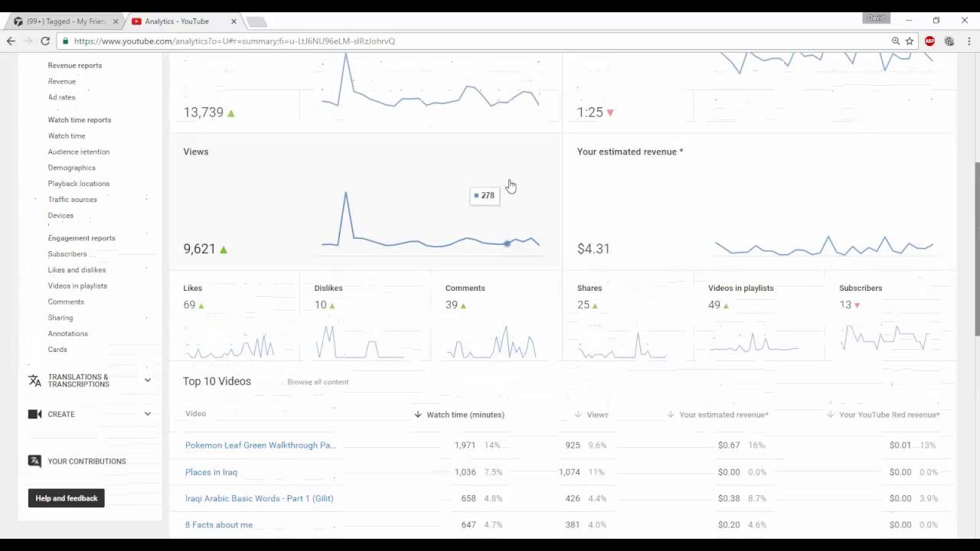Close the Tagged - My Friends tab
This screenshot has height=551, width=980.
click(116, 21)
